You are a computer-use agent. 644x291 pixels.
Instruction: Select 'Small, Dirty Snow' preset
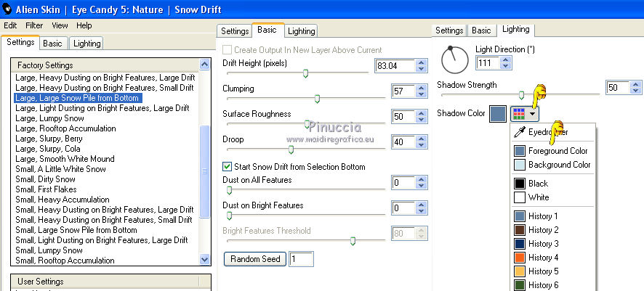tap(45, 179)
